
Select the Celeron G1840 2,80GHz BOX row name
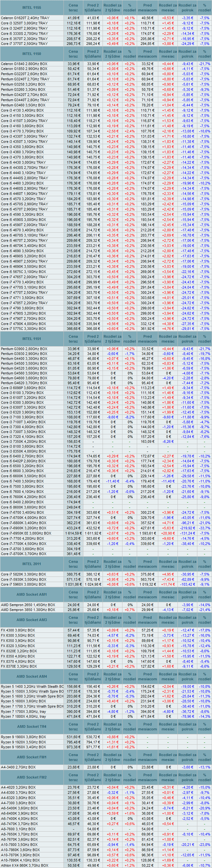(24, 64)
